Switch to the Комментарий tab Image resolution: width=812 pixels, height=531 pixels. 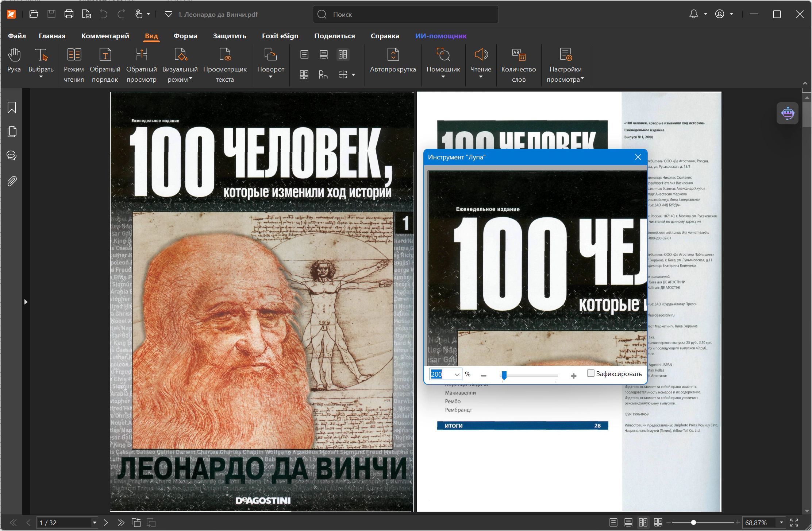tap(105, 36)
